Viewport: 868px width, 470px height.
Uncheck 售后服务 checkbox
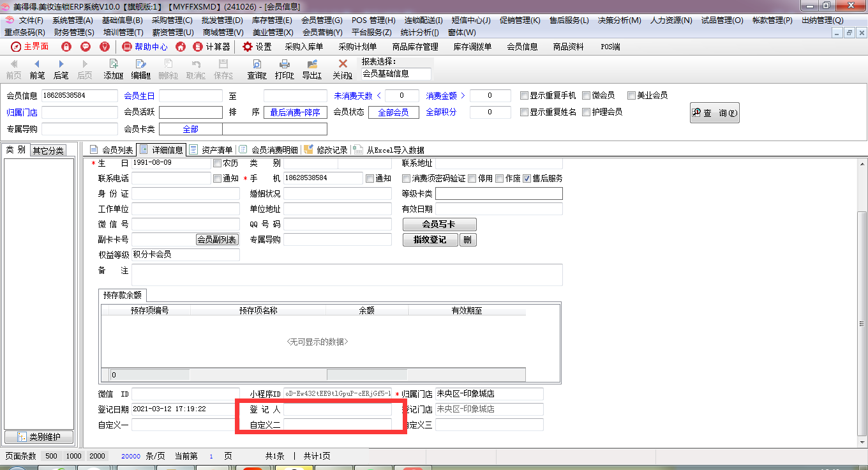(527, 179)
